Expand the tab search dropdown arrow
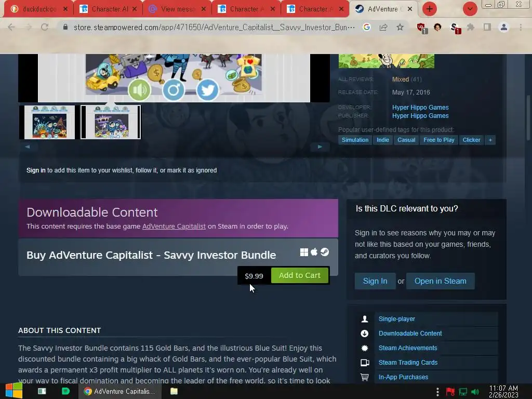This screenshot has height=399, width=532. coord(470,9)
